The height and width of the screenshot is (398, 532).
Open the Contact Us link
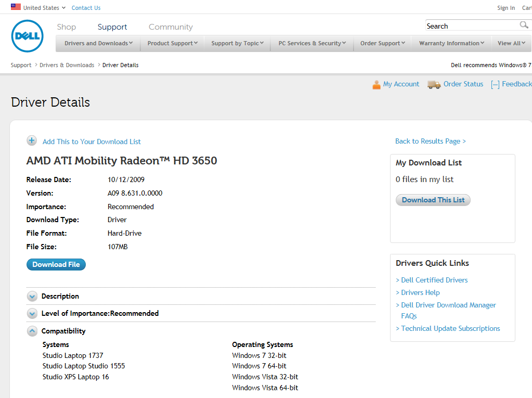[86, 8]
